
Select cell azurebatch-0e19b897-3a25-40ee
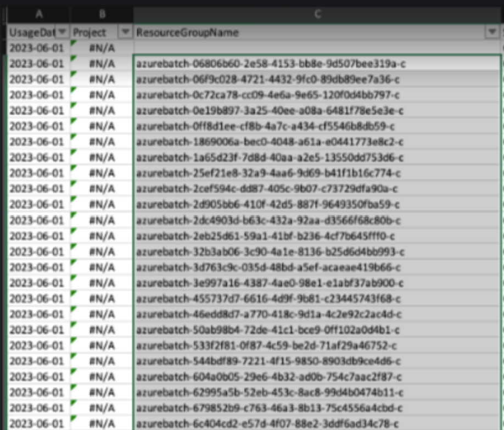pos(317,110)
